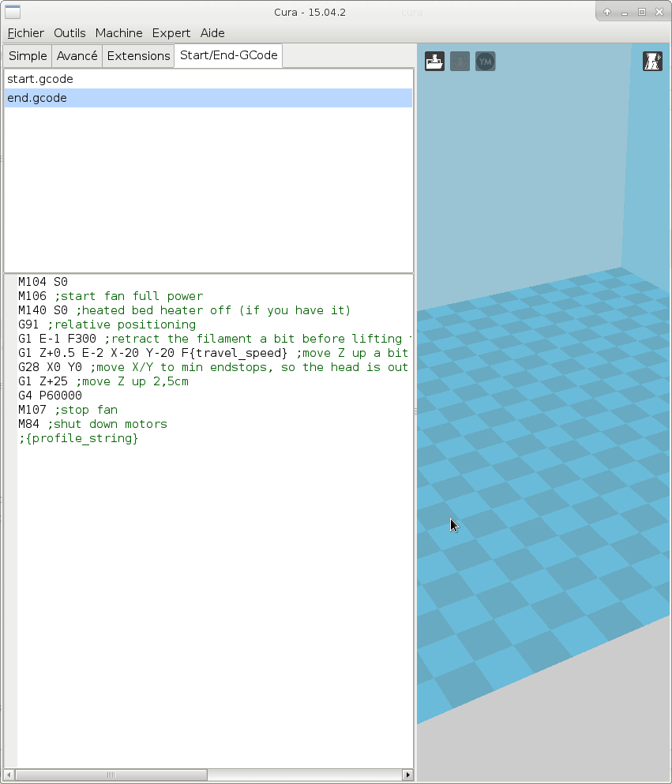Switch to the Avancé tab
This screenshot has height=784, width=672.
click(77, 56)
